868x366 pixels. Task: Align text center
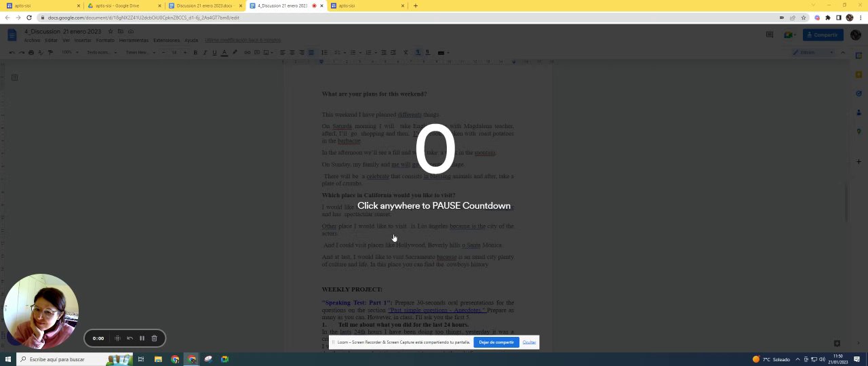pyautogui.click(x=292, y=52)
